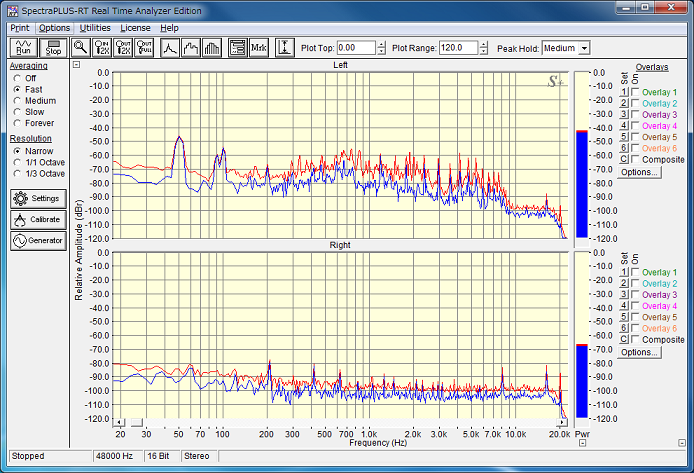Click the 48000 Hz status bar entry

pos(117,456)
